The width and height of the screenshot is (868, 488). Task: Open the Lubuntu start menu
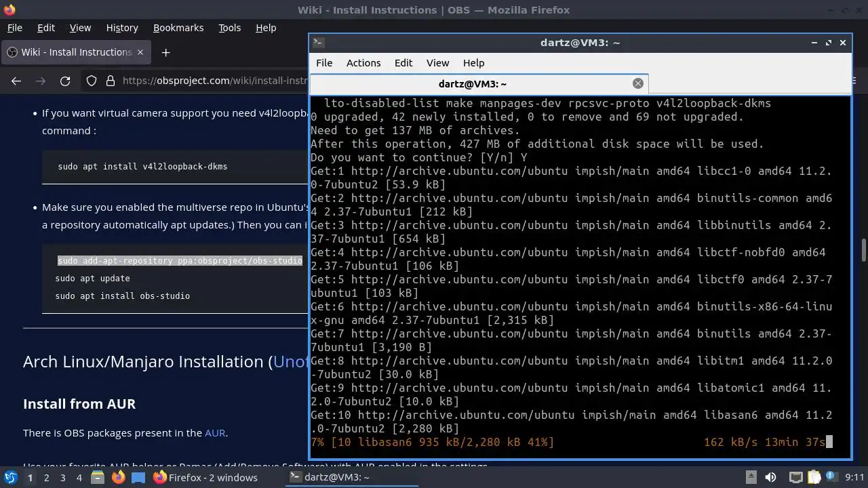click(x=10, y=477)
